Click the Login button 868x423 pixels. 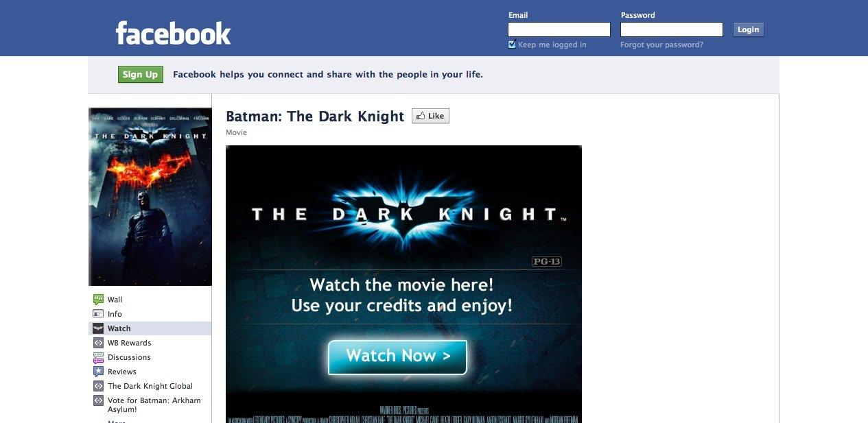click(748, 29)
